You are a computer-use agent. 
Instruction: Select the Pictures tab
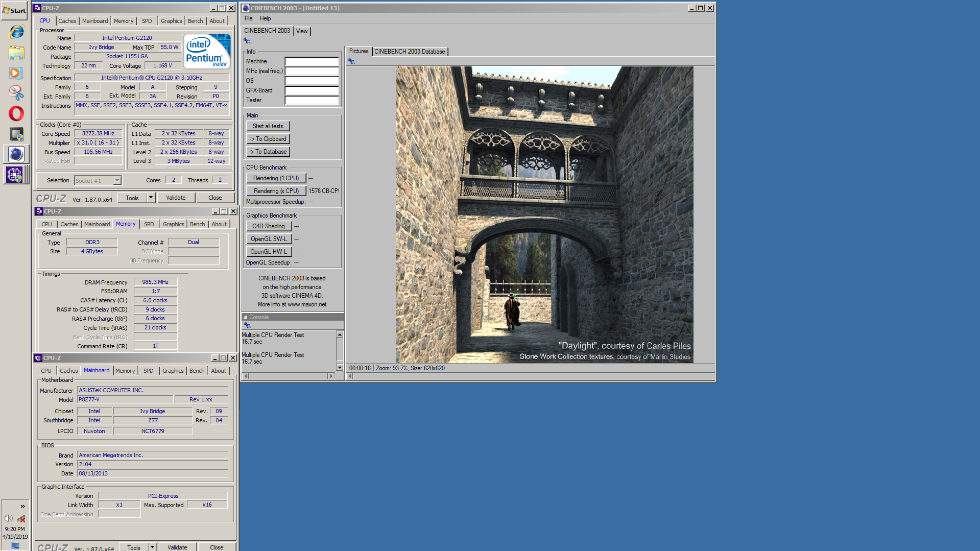(358, 51)
